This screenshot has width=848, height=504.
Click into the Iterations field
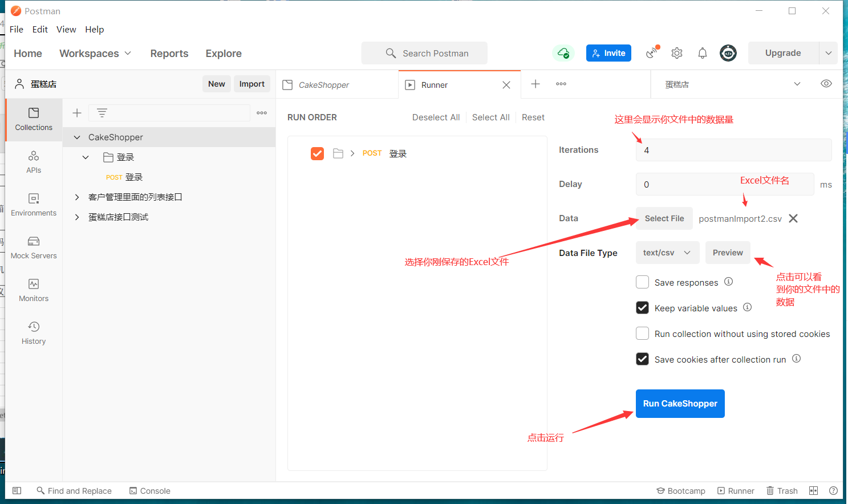coord(733,150)
